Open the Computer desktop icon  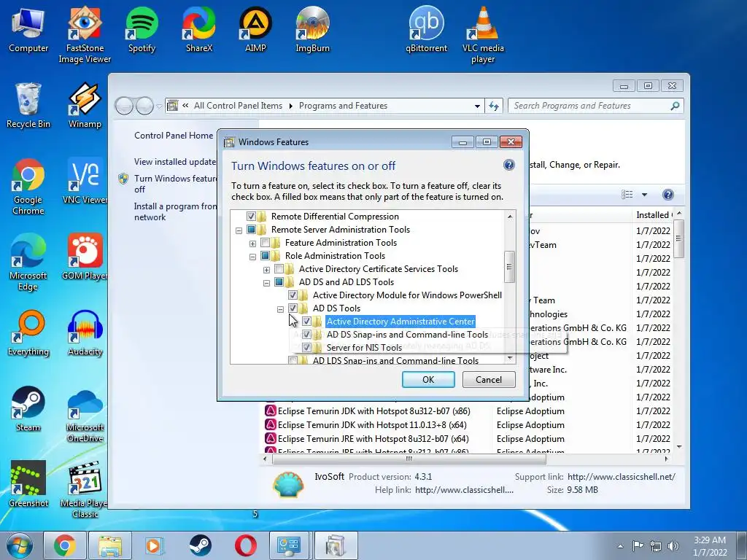(28, 29)
